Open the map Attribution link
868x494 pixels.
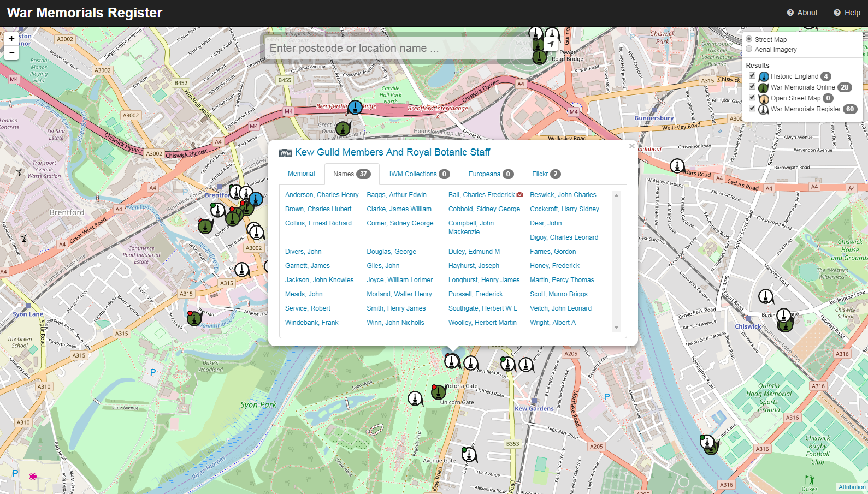pyautogui.click(x=852, y=487)
